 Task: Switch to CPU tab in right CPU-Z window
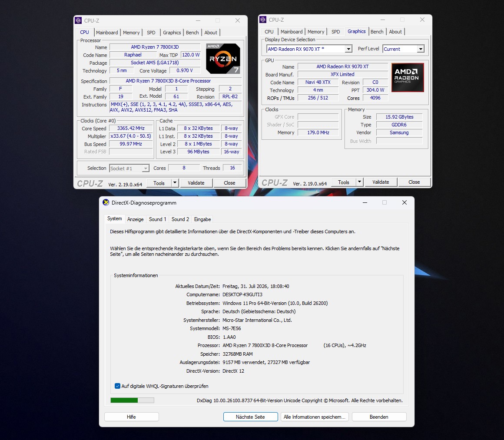(x=269, y=32)
